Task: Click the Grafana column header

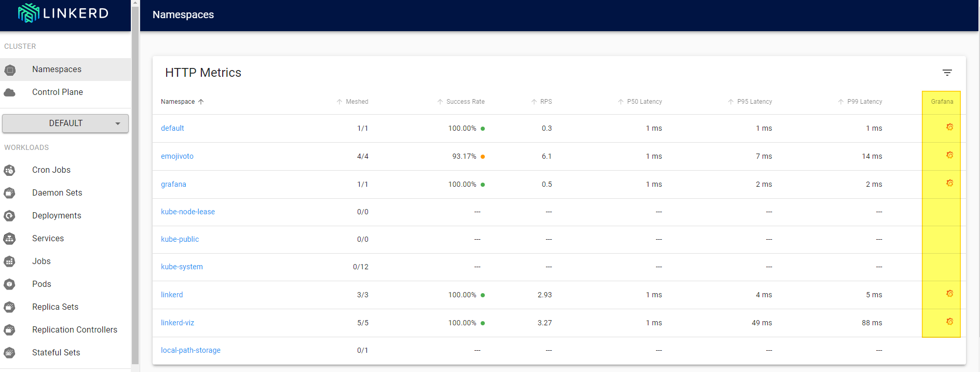Action: [942, 102]
